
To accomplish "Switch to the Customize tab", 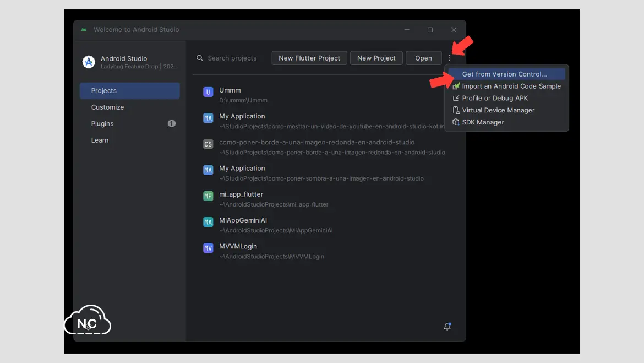I will pyautogui.click(x=130, y=107).
